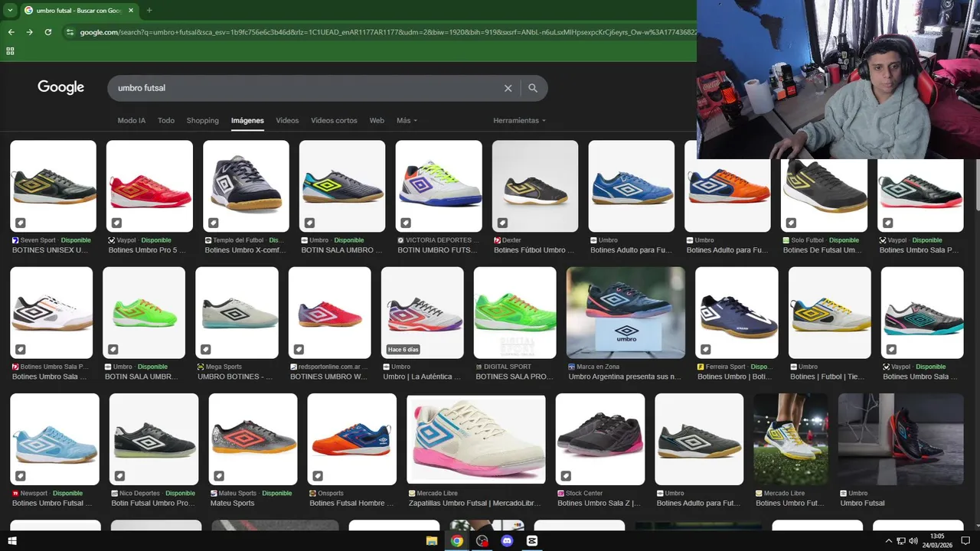This screenshot has height=551, width=980.
Task: Open the 'Hace 6 días' shoe thumbnail
Action: [423, 313]
